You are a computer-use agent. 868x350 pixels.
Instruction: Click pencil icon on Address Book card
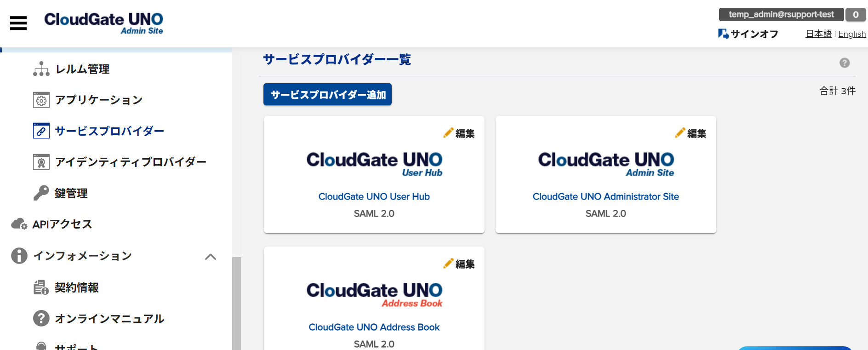coord(448,264)
